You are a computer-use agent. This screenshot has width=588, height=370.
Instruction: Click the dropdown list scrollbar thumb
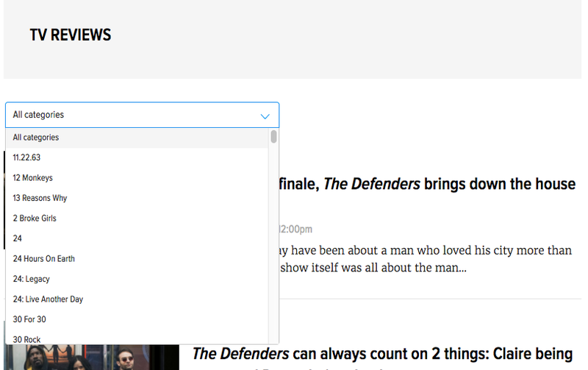(273, 137)
